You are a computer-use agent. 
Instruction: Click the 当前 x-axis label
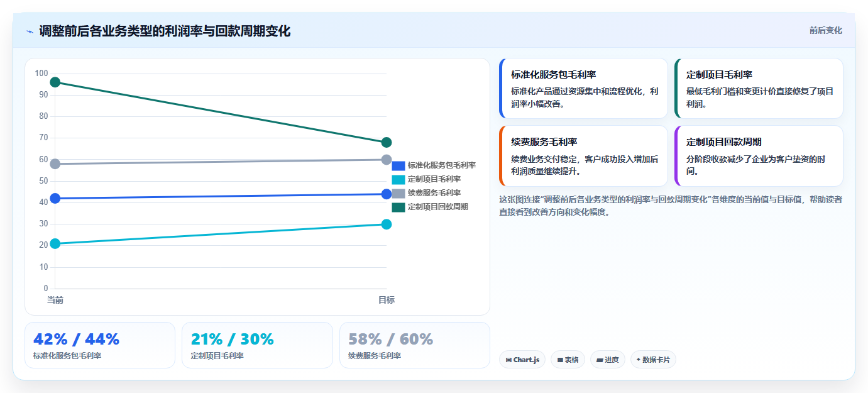55,301
